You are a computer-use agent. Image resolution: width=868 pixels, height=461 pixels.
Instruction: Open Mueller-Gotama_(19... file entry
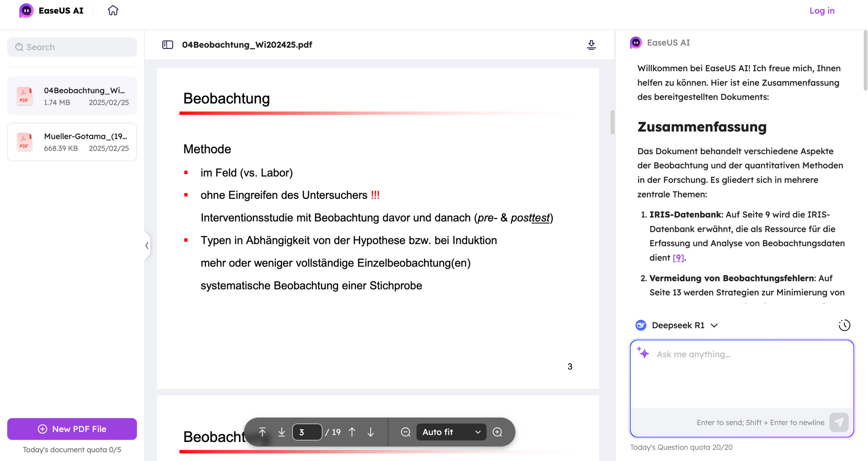(x=72, y=142)
